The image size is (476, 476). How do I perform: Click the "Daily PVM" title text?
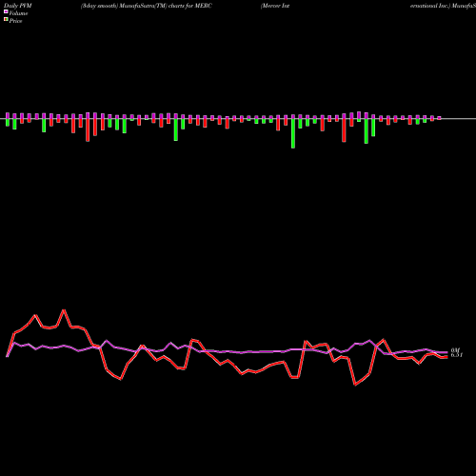pos(18,6)
